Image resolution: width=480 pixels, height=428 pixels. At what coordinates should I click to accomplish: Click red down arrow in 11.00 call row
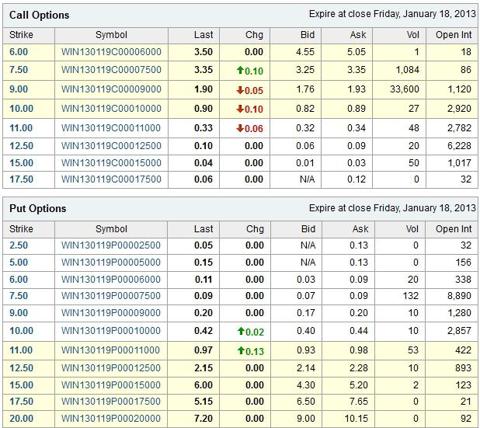[240, 128]
